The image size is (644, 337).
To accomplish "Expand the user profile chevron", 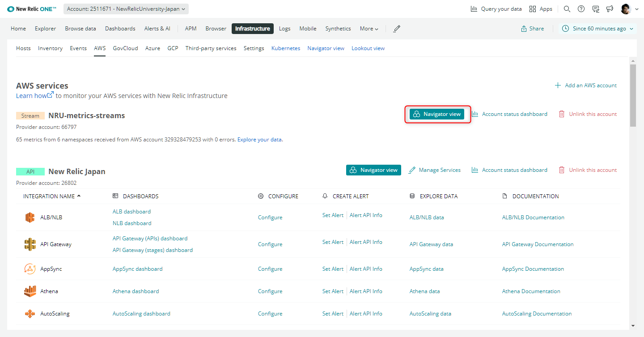I will (637, 9).
